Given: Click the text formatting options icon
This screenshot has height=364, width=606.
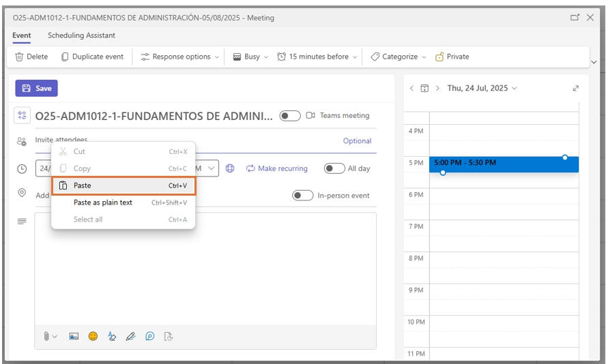Looking at the screenshot, I should coord(112,337).
